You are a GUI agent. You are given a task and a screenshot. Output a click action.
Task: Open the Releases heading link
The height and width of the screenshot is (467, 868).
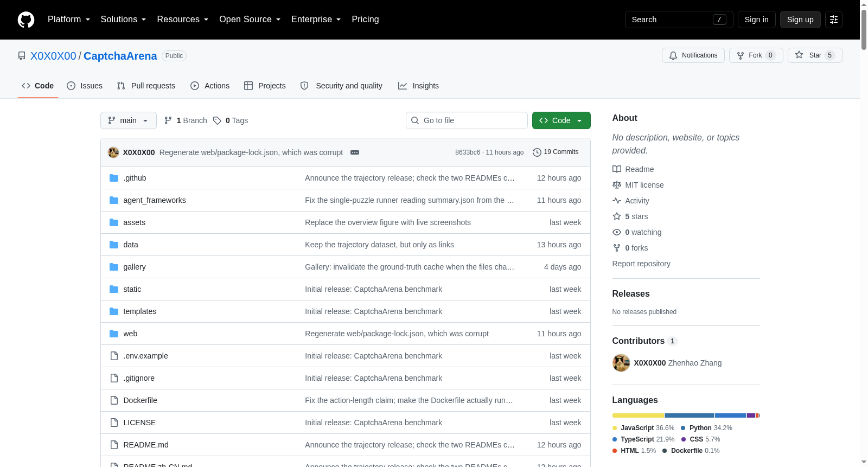tap(631, 294)
